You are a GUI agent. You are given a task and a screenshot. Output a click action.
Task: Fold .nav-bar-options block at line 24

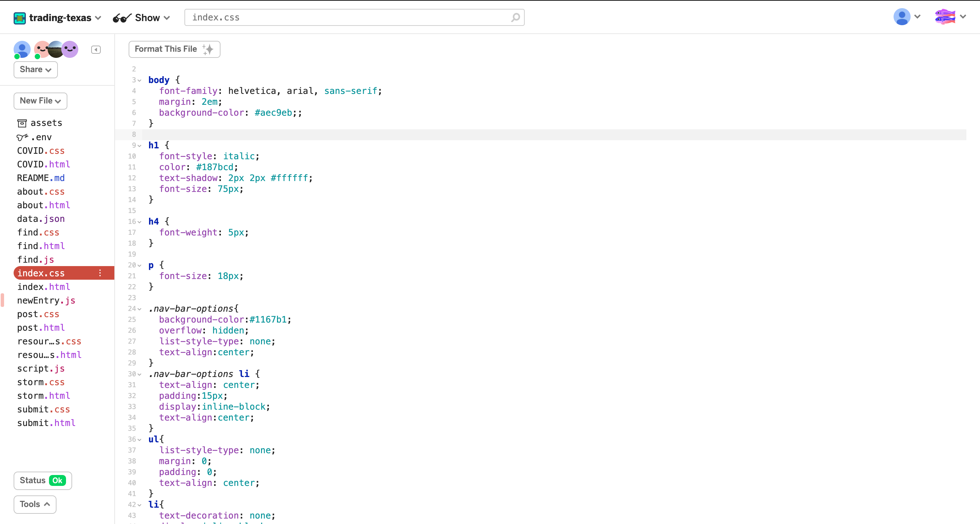140,309
